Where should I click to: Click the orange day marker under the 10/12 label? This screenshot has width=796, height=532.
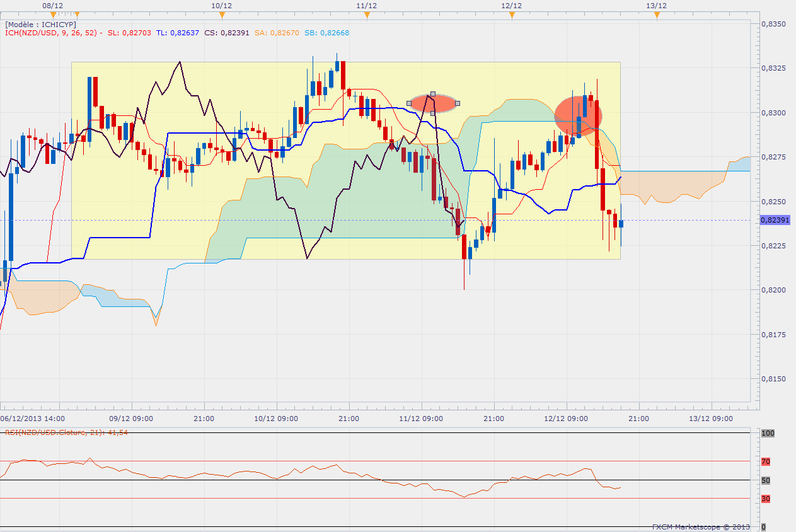click(221, 14)
